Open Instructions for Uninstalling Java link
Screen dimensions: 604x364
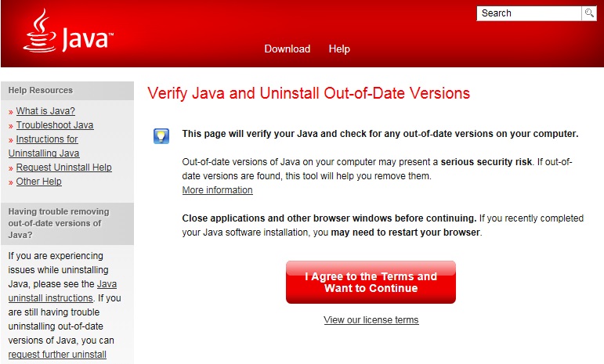click(44, 146)
